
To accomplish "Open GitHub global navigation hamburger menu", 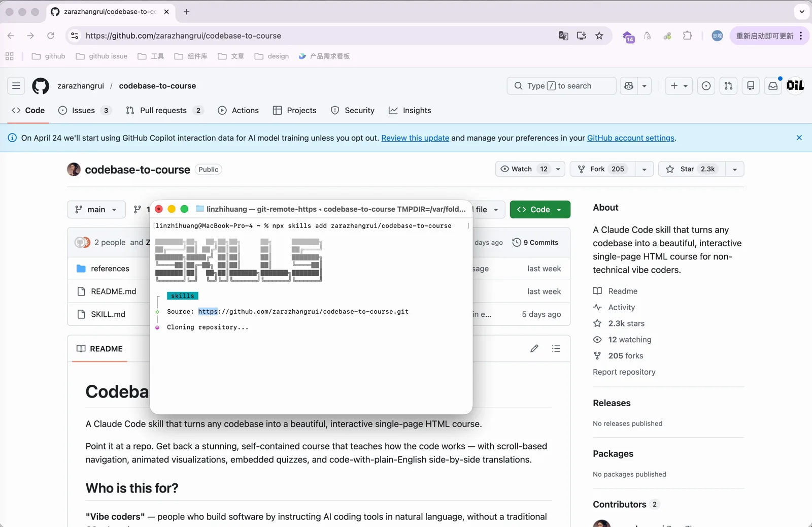I will pos(16,86).
